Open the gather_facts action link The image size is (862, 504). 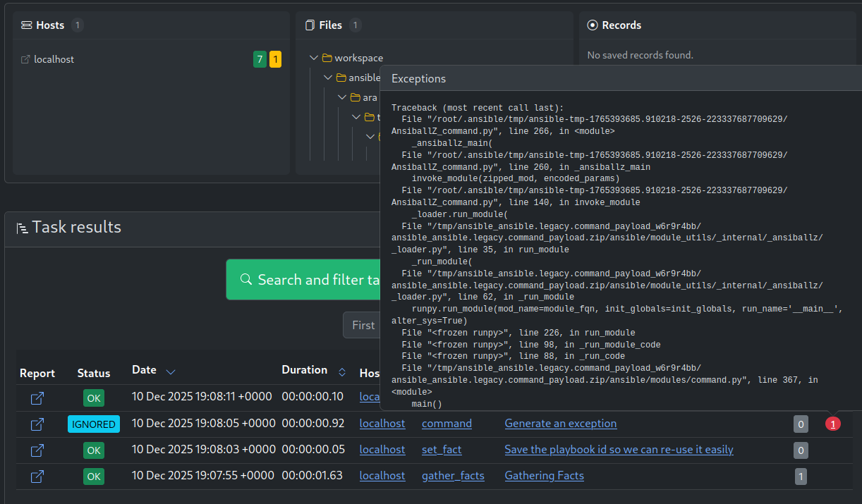tap(453, 476)
